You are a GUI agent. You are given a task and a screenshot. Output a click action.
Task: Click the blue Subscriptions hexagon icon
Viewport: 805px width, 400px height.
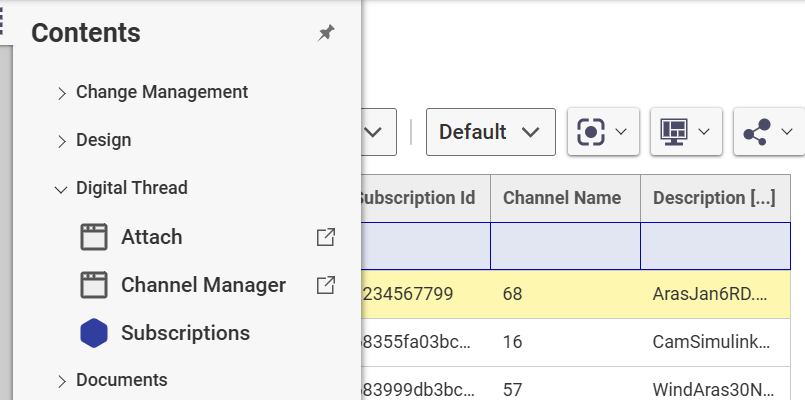[93, 333]
